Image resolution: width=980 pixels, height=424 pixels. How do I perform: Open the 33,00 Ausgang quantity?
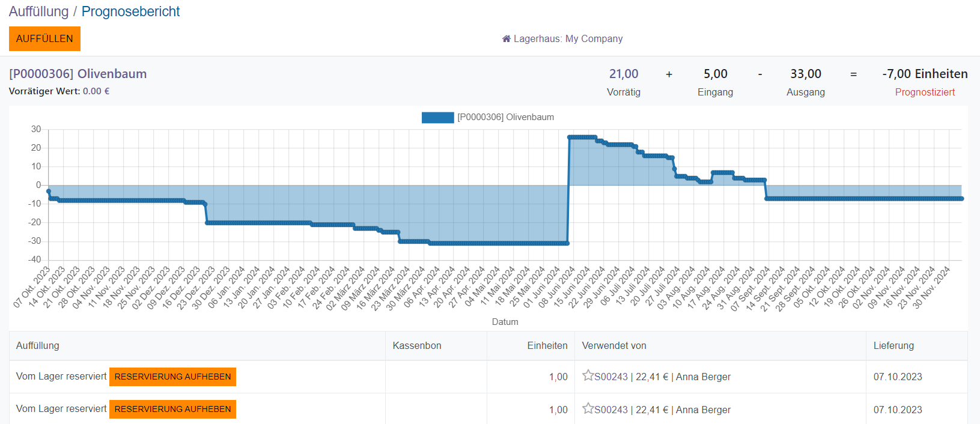click(805, 74)
